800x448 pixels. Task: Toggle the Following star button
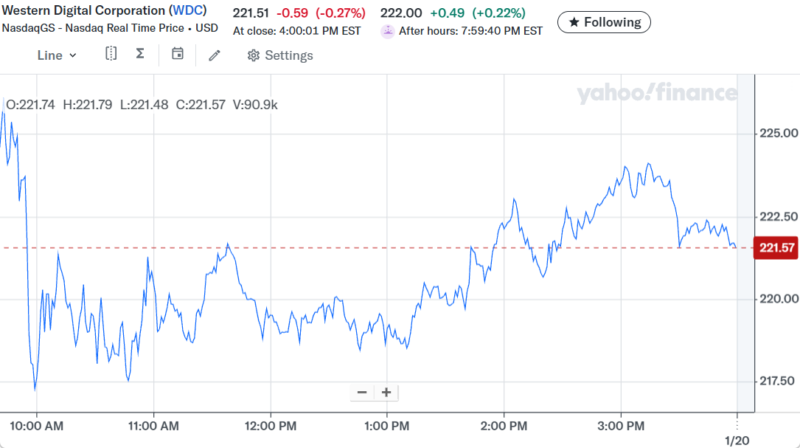pos(604,21)
